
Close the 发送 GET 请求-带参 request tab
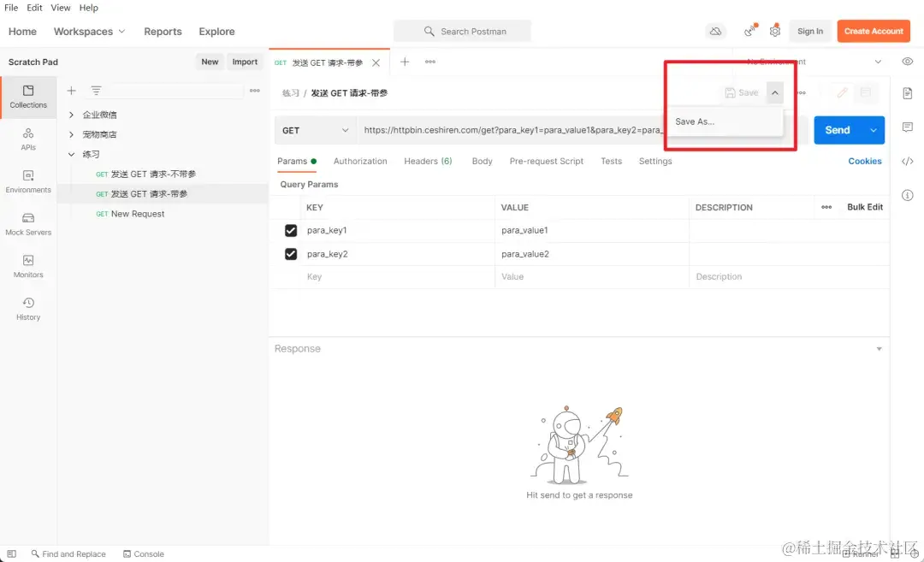tap(376, 62)
